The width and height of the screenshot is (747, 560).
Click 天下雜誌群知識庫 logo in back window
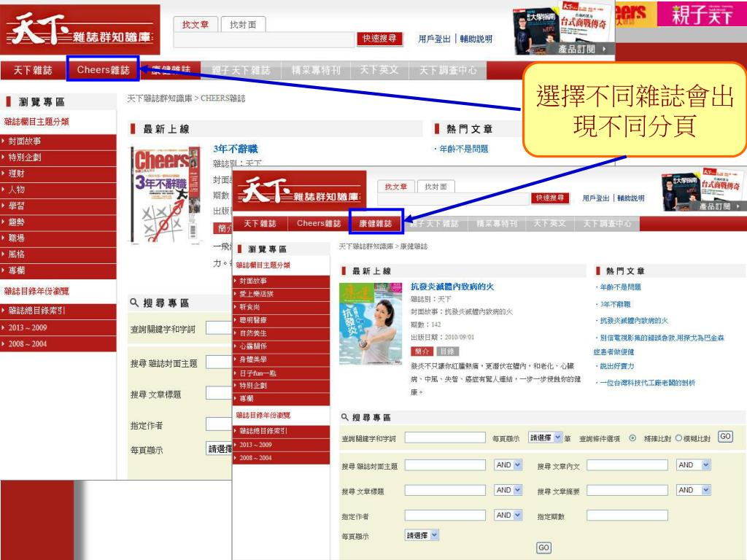[x=80, y=29]
